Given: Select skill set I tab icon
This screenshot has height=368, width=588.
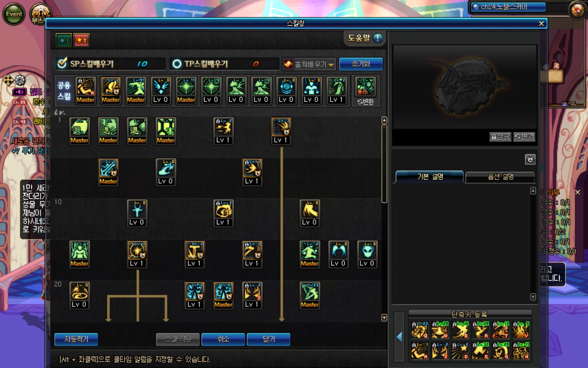Looking at the screenshot, I should point(64,40).
